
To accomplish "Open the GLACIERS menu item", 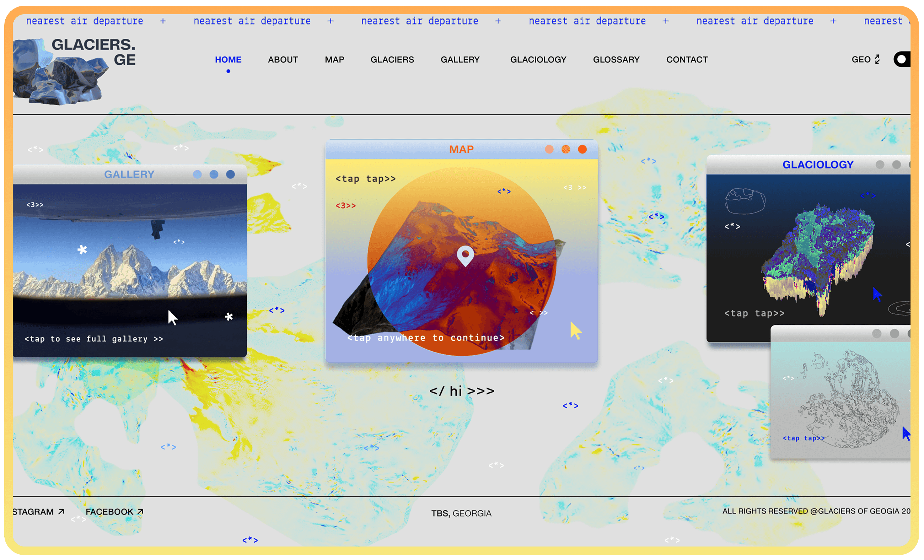I will 392,60.
